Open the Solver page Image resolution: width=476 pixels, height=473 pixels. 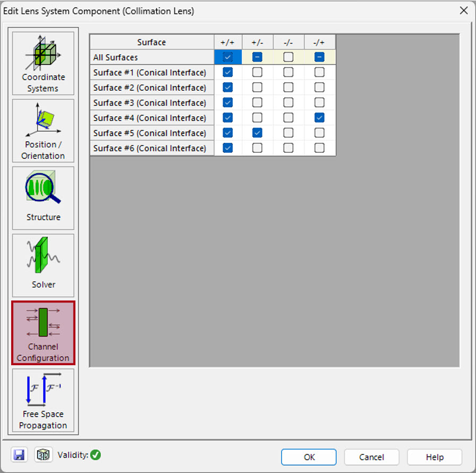[x=43, y=265]
